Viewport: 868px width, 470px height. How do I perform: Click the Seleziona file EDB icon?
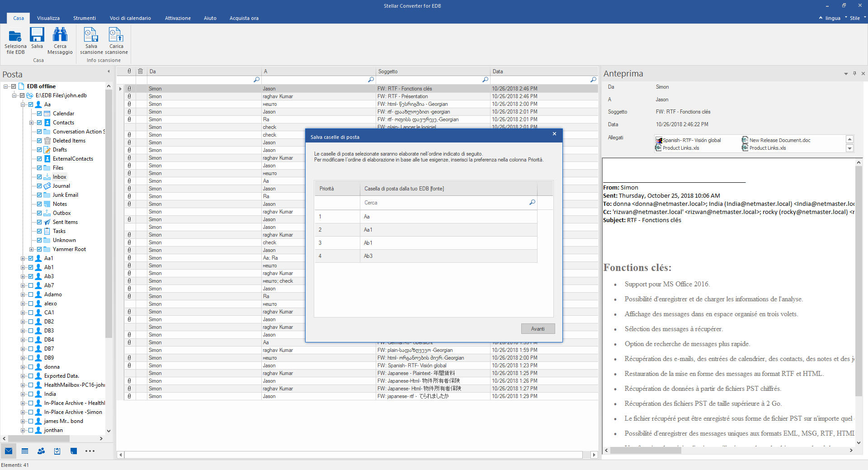15,36
